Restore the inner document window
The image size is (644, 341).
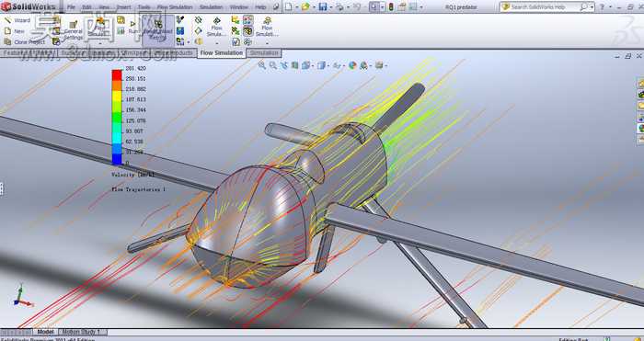pos(628,56)
